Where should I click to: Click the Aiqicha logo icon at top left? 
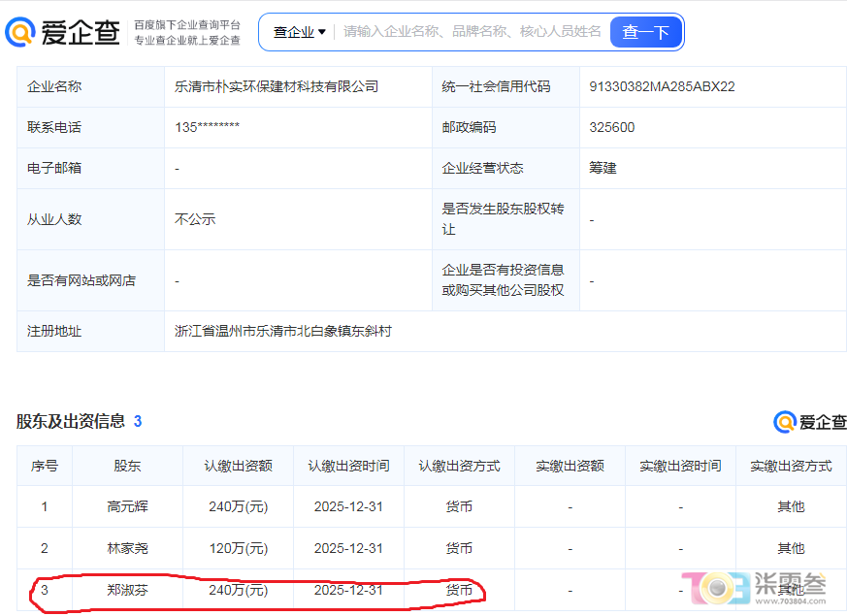coord(20,31)
